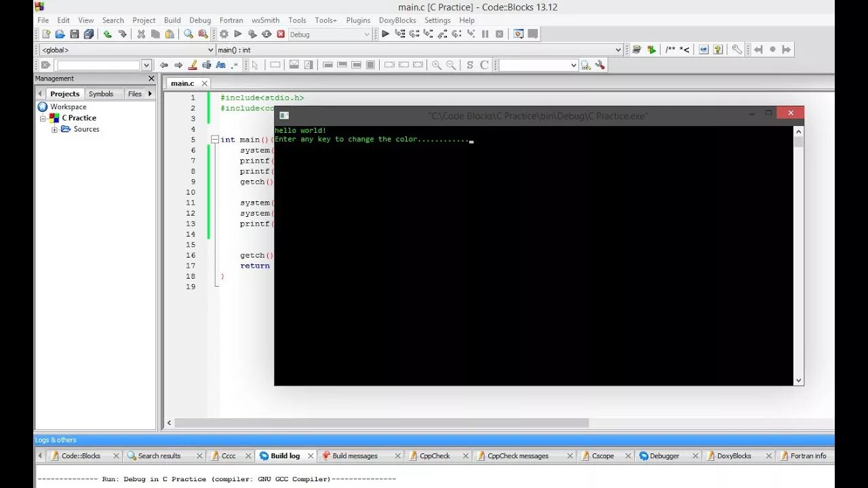Toggle the Match case option icon
868x488 pixels.
220,65
